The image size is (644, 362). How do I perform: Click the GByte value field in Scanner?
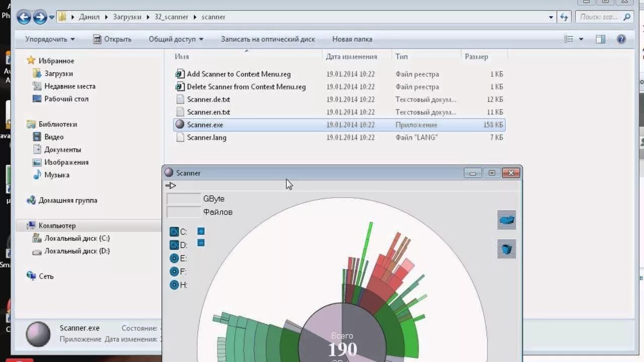tap(184, 199)
